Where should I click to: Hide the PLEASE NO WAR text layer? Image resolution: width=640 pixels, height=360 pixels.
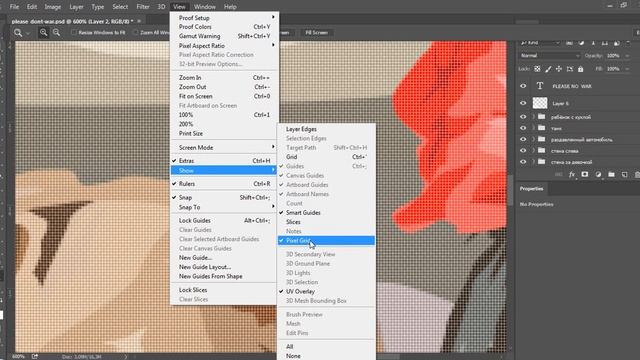(x=523, y=86)
